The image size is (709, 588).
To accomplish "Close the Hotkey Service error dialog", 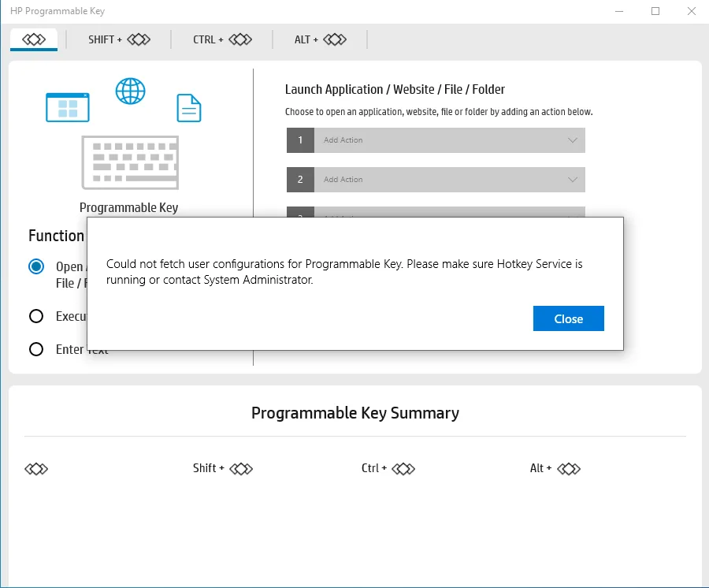I will click(x=568, y=318).
